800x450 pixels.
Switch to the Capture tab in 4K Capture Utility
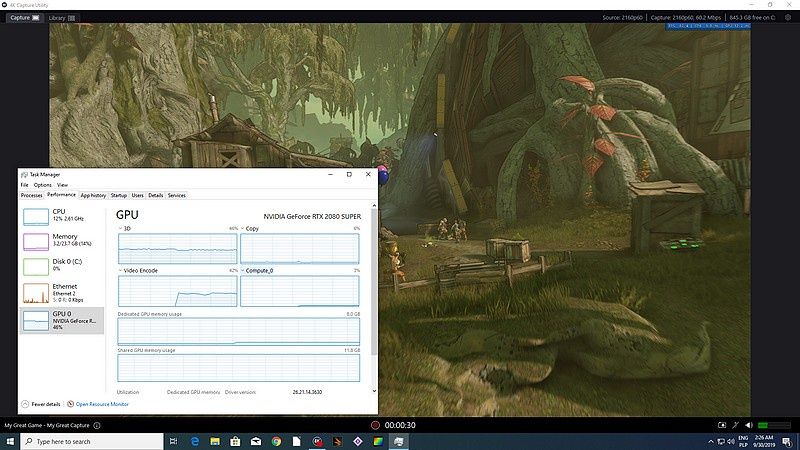coord(24,17)
